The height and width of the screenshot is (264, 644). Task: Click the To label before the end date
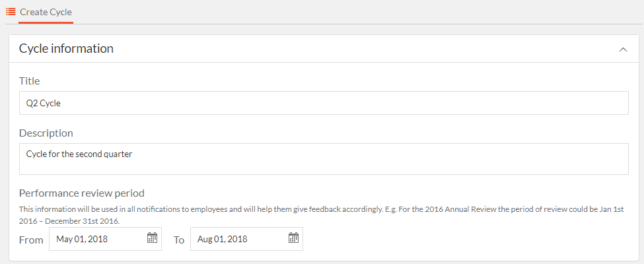178,240
